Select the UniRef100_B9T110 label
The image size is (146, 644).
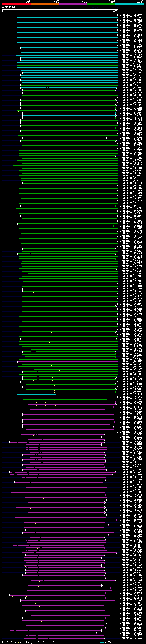pos(131,37)
